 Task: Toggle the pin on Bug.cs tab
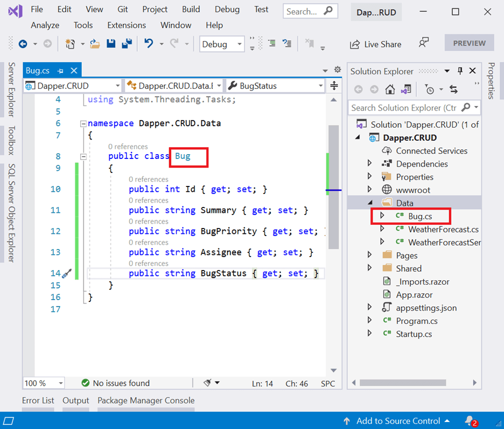point(60,71)
